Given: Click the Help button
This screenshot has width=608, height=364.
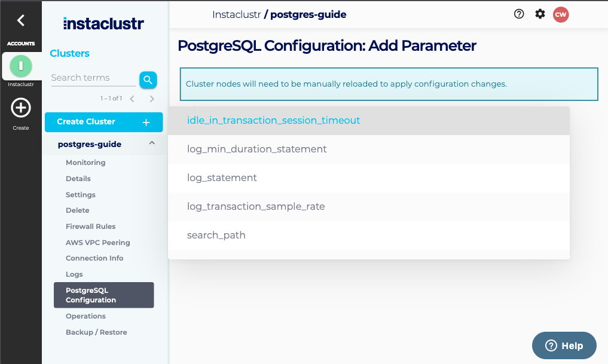Looking at the screenshot, I should click(564, 345).
